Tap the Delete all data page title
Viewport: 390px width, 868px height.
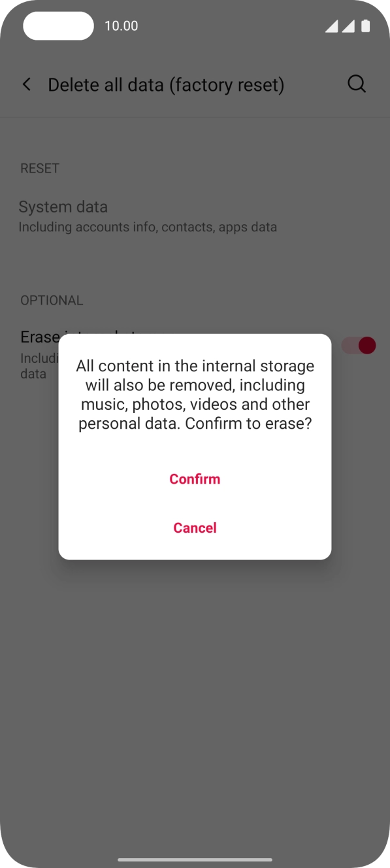click(166, 85)
